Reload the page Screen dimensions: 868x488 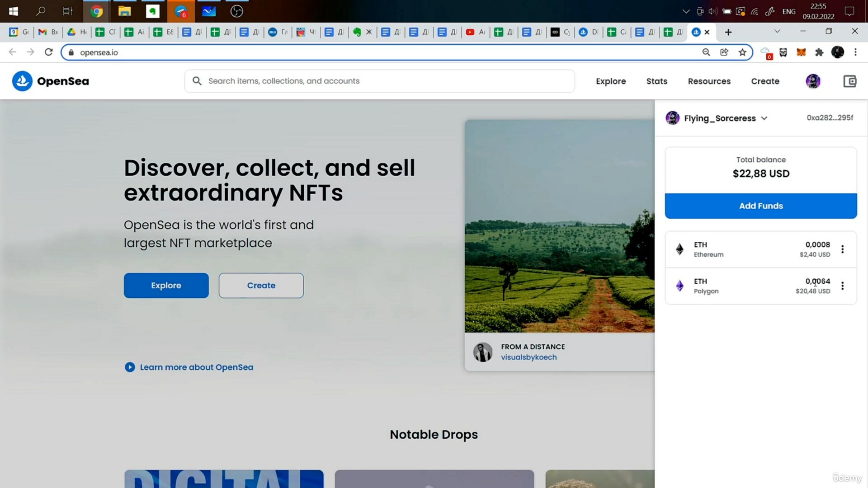tap(49, 52)
